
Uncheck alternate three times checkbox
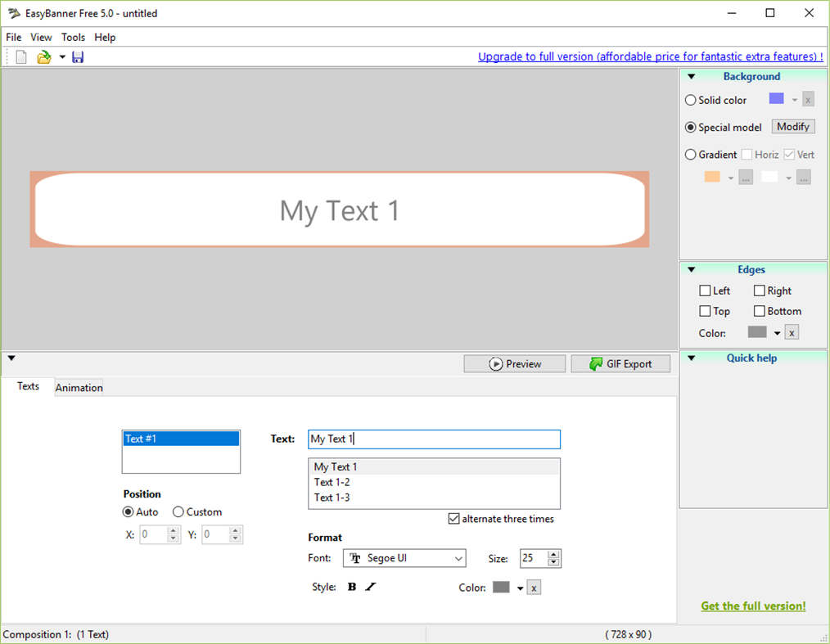(x=453, y=519)
